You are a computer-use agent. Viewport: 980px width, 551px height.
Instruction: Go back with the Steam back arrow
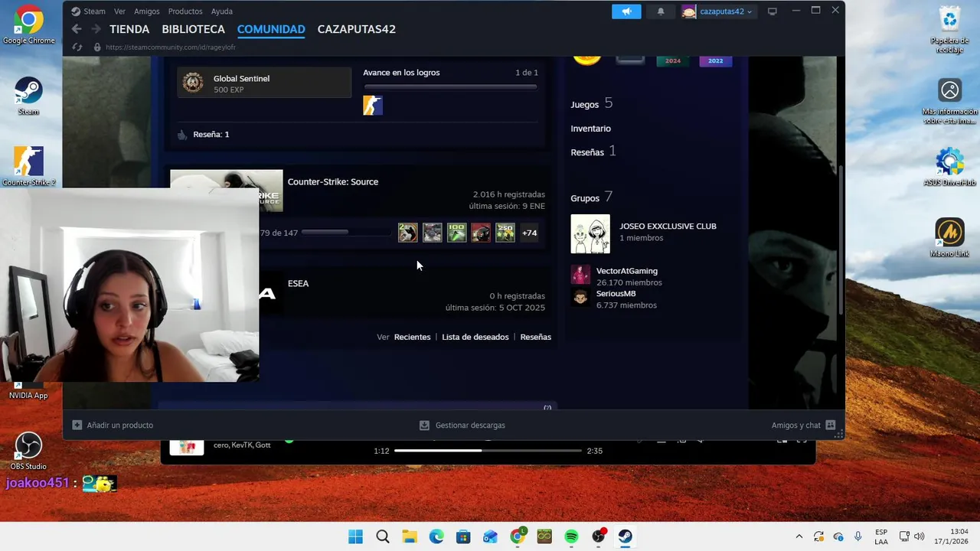pyautogui.click(x=77, y=29)
